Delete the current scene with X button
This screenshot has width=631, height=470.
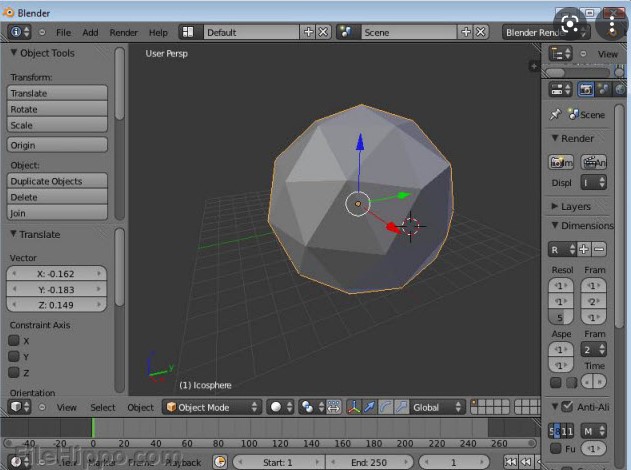[481, 32]
